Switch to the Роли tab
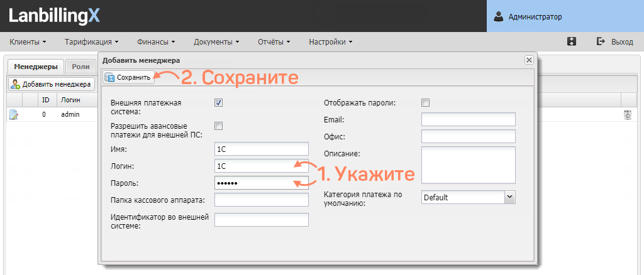Screen dimensions: 644x275 pos(80,67)
